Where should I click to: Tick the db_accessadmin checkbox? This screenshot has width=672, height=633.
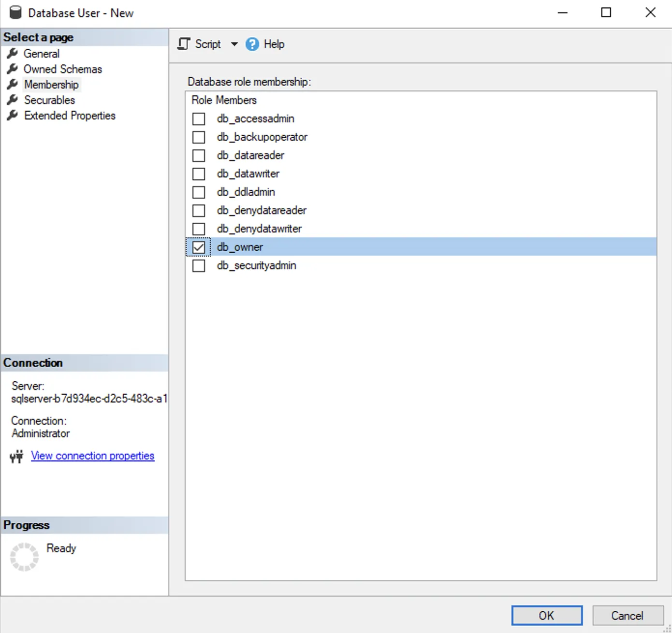[199, 119]
